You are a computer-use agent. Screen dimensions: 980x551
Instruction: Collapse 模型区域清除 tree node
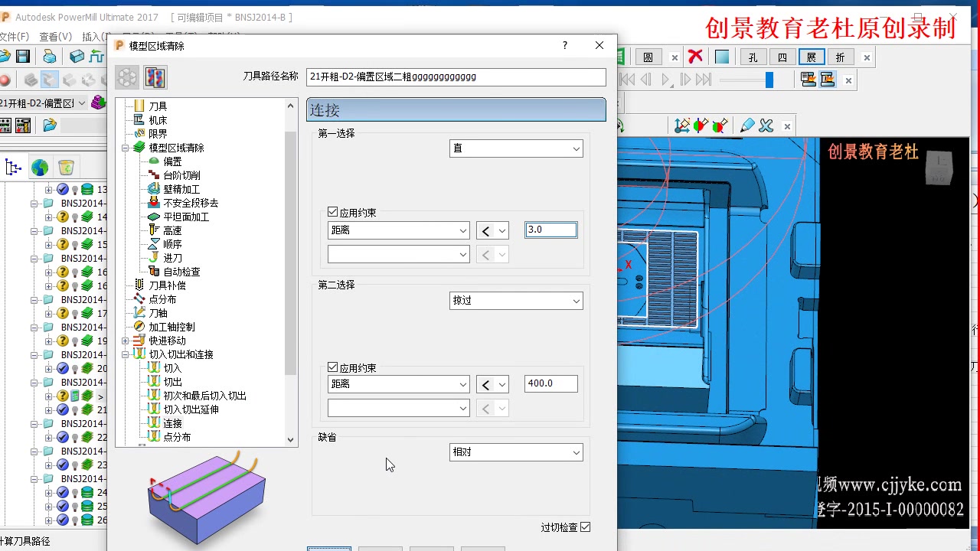click(x=126, y=148)
